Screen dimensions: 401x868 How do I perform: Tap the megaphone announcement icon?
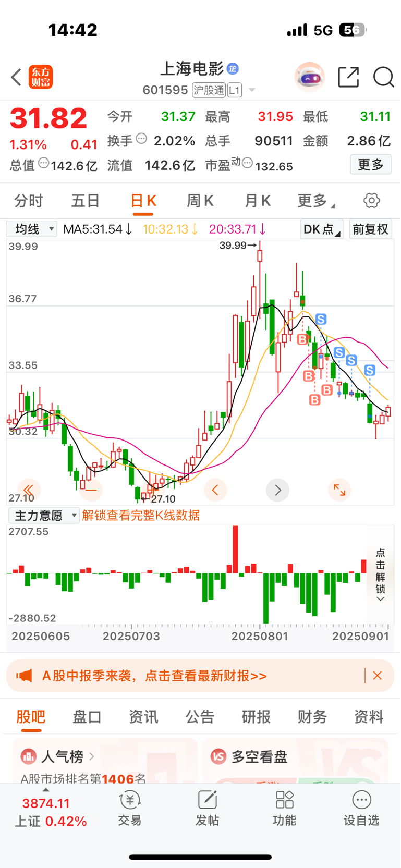tap(24, 676)
